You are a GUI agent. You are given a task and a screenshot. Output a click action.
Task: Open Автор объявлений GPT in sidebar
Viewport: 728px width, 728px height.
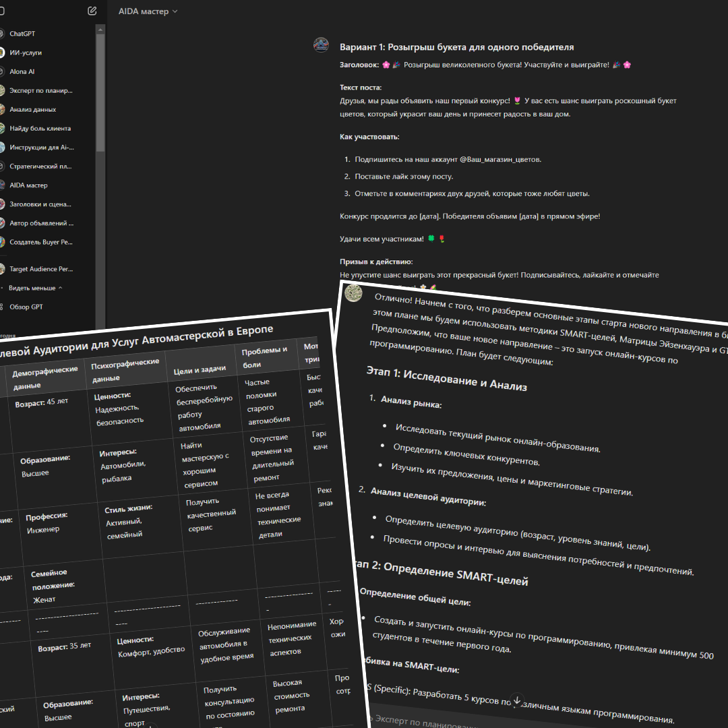[41, 222]
